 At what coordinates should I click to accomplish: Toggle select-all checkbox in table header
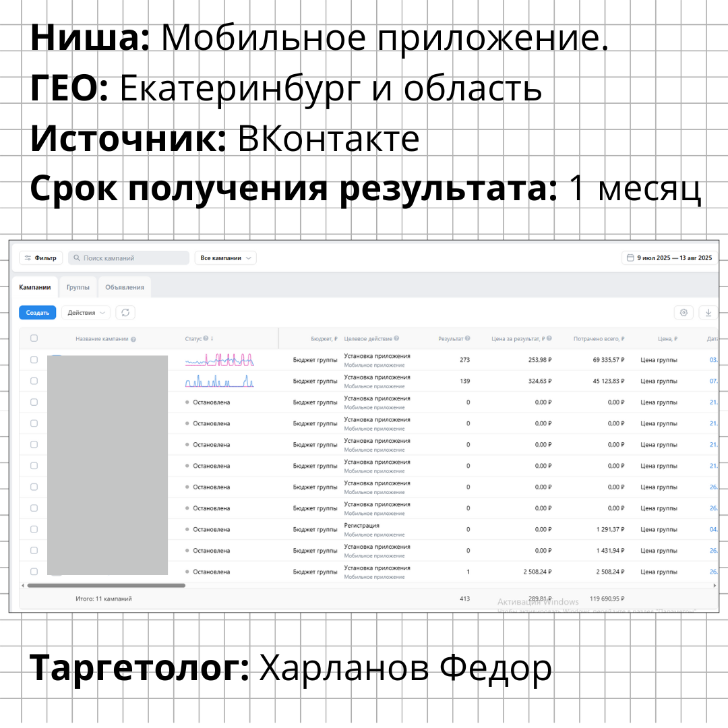34,338
